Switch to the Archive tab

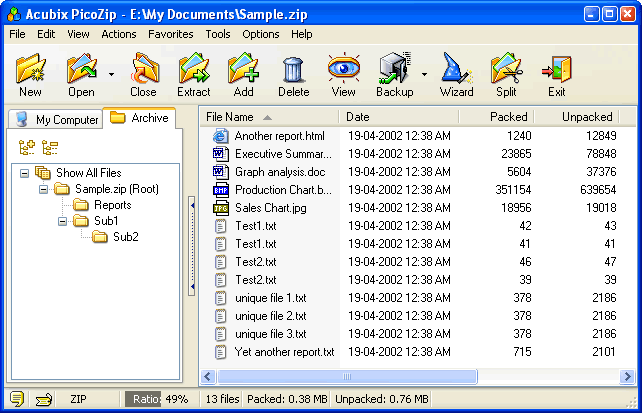pos(139,118)
